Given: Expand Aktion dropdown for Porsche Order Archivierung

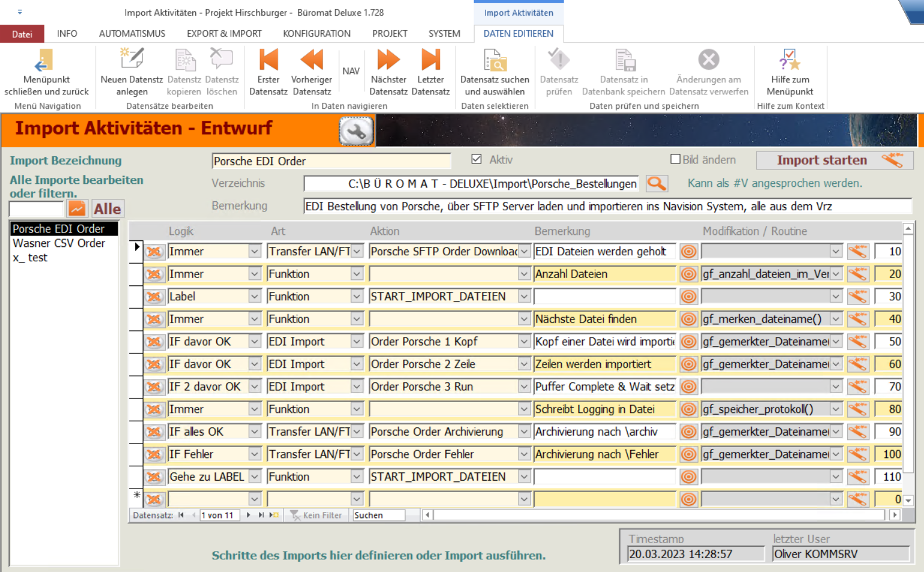Looking at the screenshot, I should pyautogui.click(x=524, y=432).
